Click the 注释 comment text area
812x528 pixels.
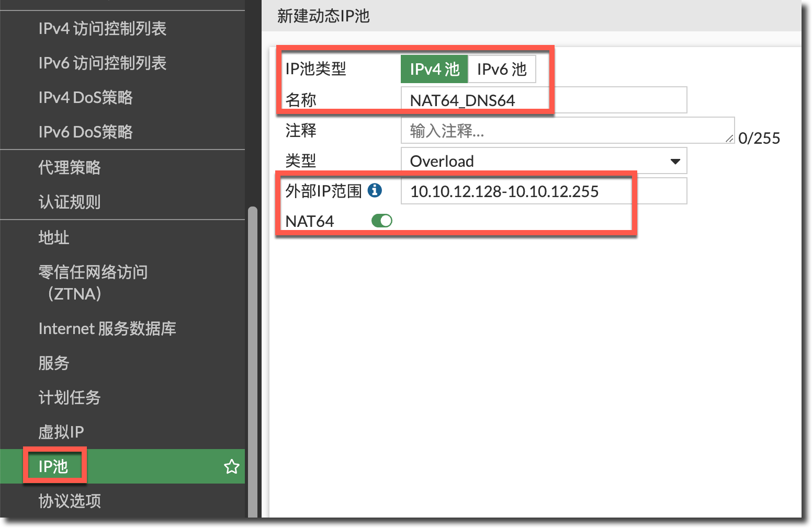565,131
